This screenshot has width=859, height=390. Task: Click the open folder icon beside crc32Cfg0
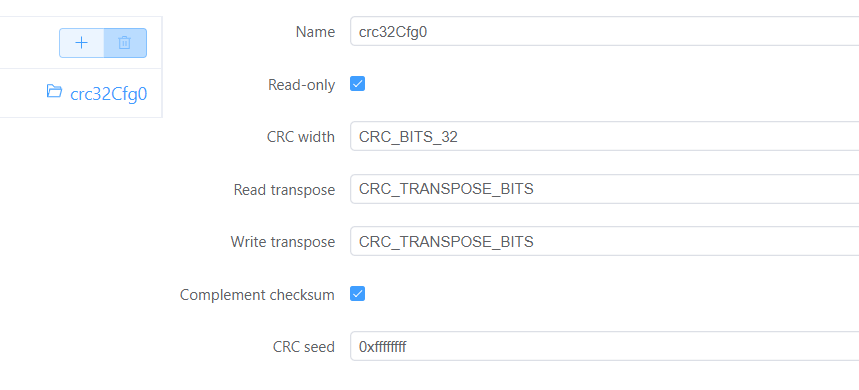pyautogui.click(x=54, y=91)
